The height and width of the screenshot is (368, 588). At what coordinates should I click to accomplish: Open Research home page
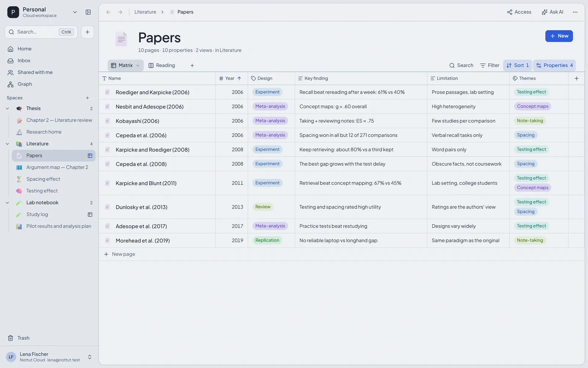(54, 132)
